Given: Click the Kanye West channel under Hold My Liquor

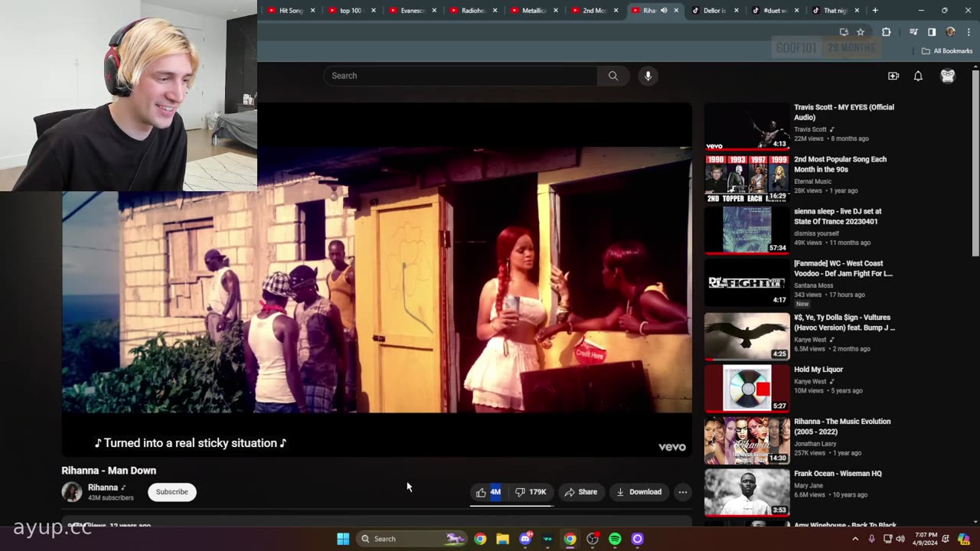Looking at the screenshot, I should point(810,381).
